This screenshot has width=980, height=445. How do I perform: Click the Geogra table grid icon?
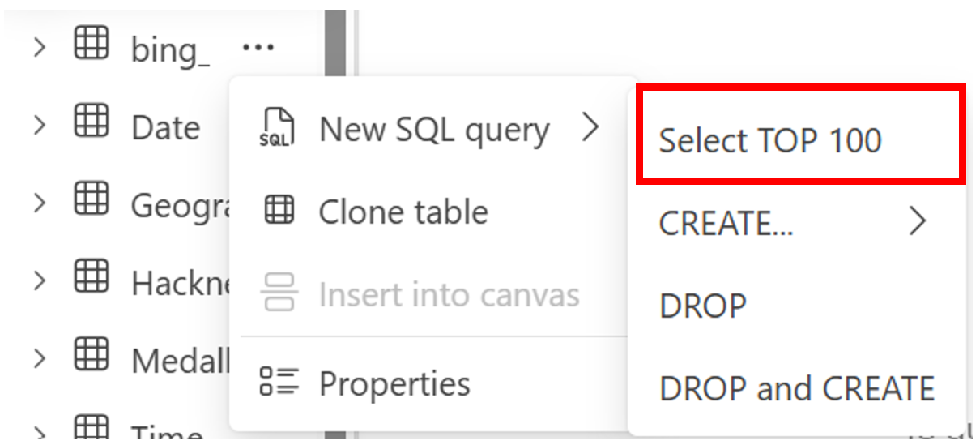click(91, 199)
